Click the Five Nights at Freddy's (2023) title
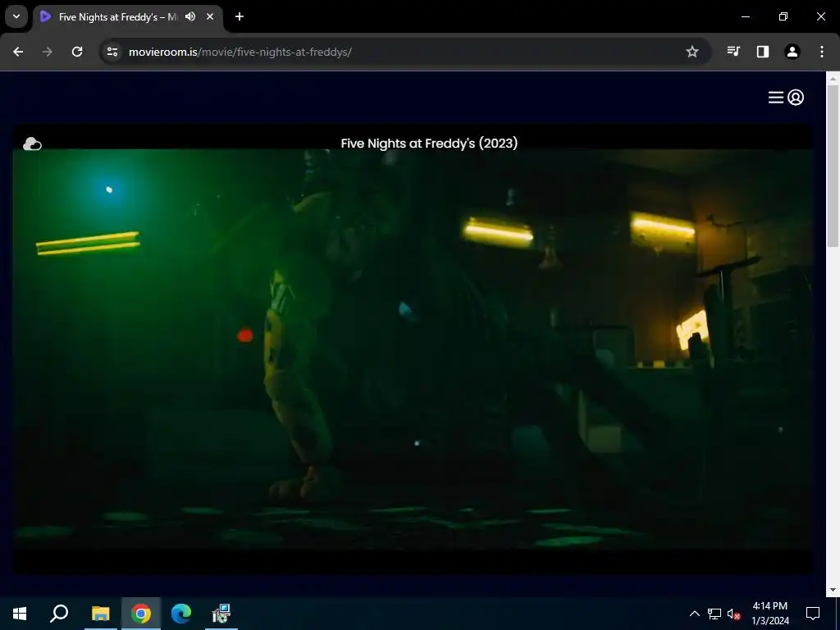 [x=429, y=143]
